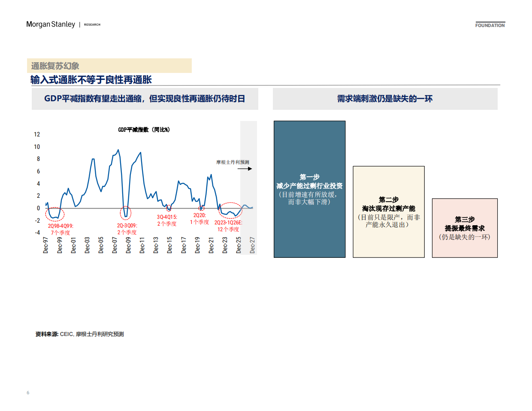This screenshot has height=411, width=532.
Task: Click the 第一步 reduce overcapacity investment box
Action: (309, 189)
